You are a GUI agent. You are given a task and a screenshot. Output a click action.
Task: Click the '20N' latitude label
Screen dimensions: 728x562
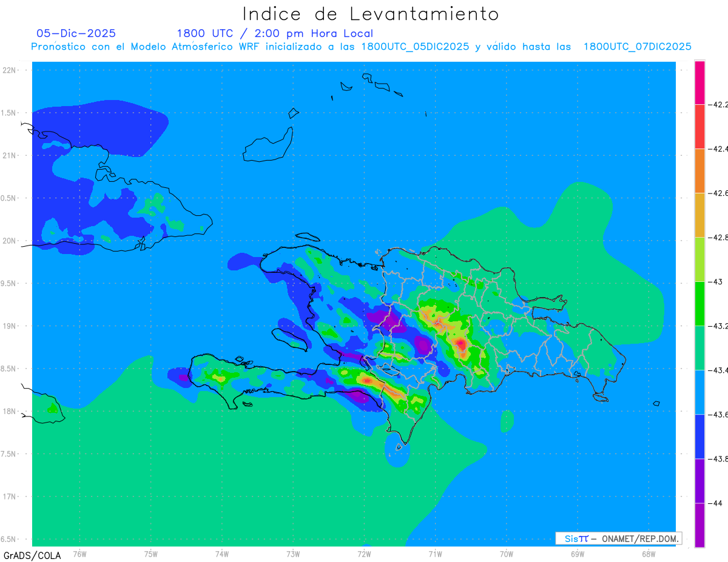point(10,241)
